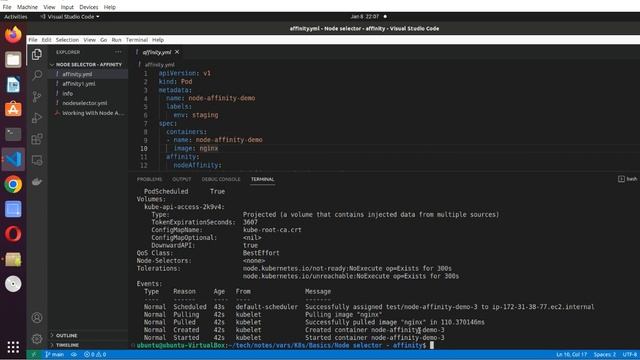Open the Terminal menu
Image resolution: width=640 pixels, height=360 pixels.
click(x=137, y=40)
